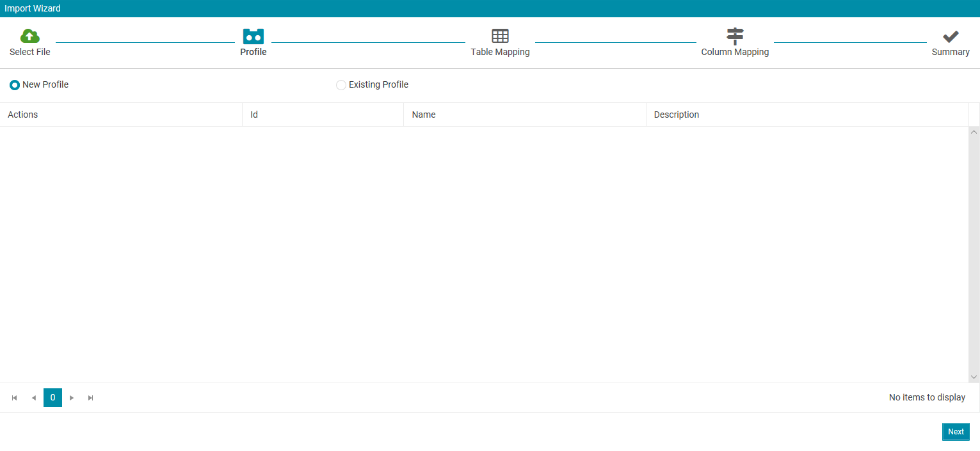Go to next page of results

point(72,398)
